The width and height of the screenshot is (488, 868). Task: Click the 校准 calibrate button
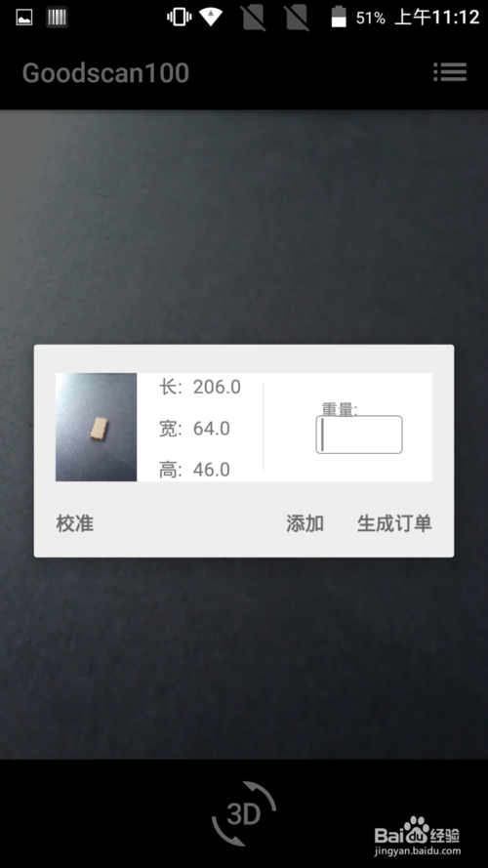pyautogui.click(x=75, y=523)
